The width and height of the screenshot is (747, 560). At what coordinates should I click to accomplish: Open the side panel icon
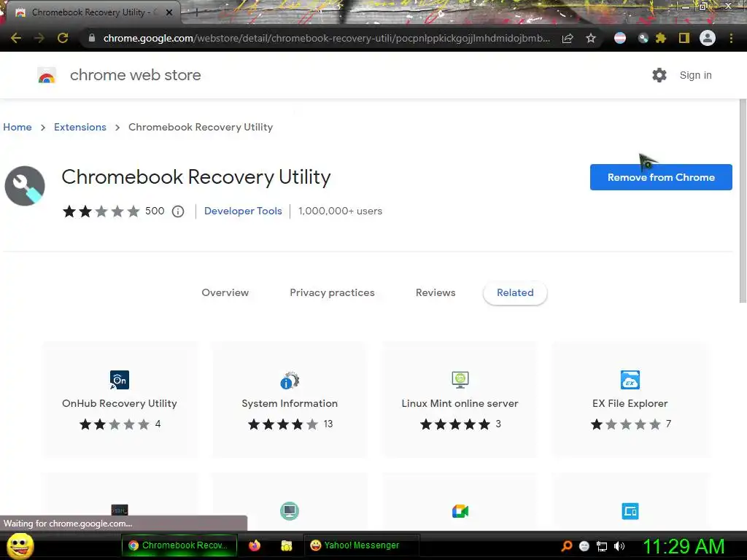[x=684, y=38]
